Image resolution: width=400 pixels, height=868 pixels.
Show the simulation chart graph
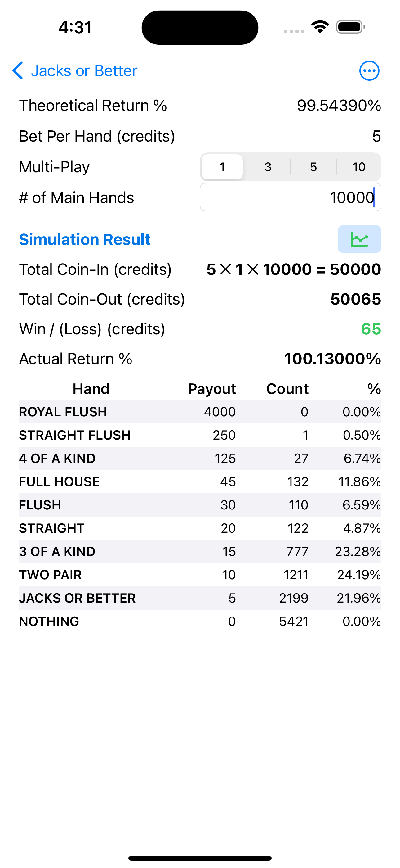(x=359, y=239)
